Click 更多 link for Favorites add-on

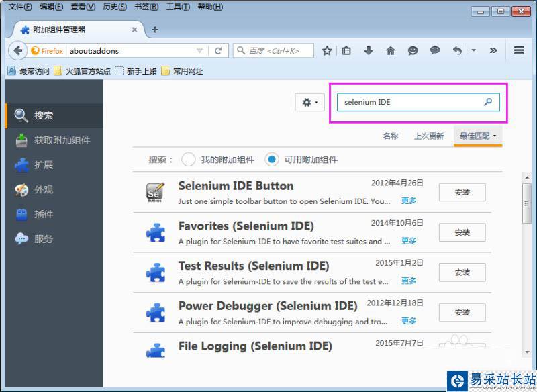point(409,241)
